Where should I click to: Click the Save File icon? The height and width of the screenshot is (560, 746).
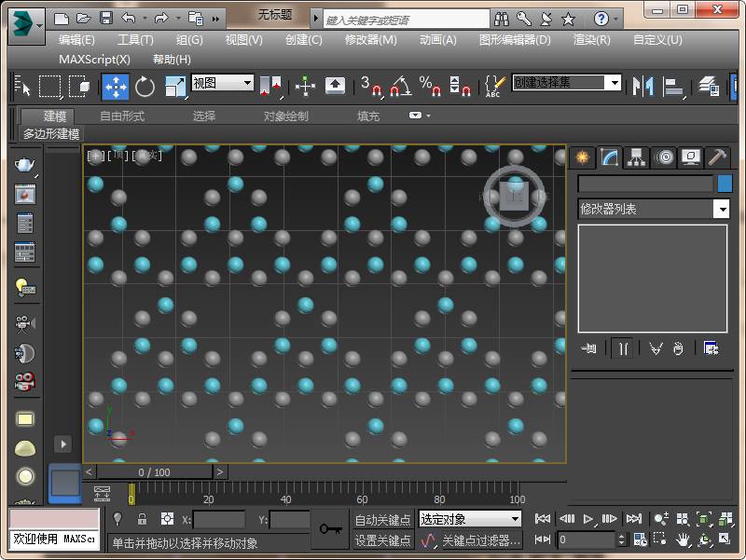[x=106, y=19]
